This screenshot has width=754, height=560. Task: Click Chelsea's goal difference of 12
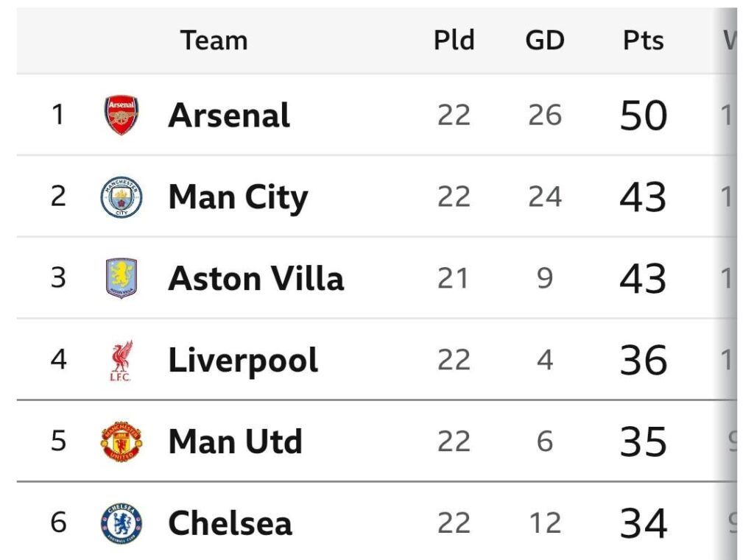pos(545,523)
